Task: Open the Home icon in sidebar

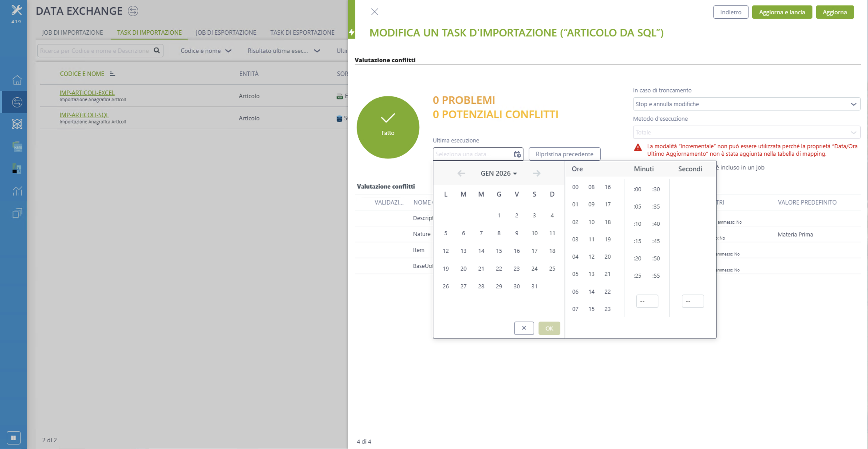Action: tap(17, 80)
